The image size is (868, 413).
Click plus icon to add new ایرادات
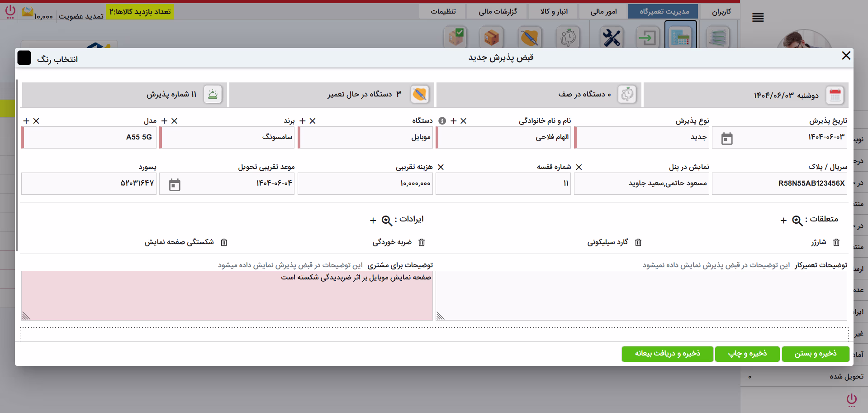pos(373,221)
